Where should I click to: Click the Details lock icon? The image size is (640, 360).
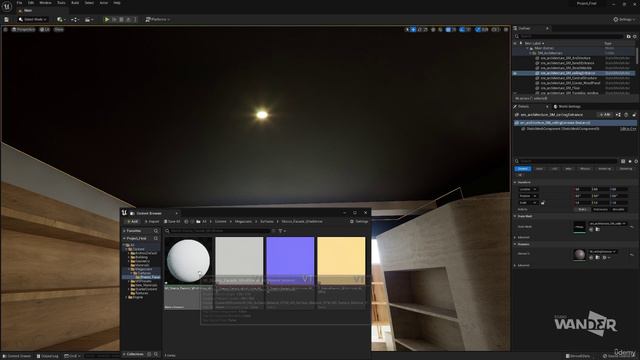pos(634,115)
